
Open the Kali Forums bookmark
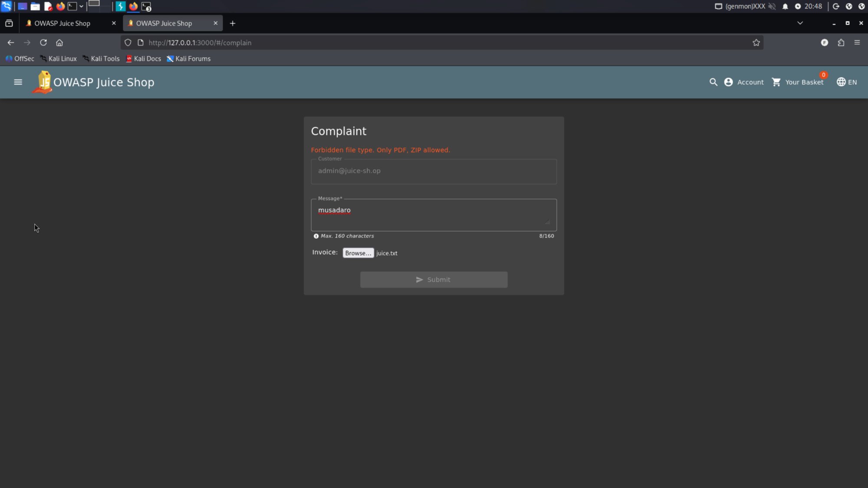coord(189,59)
